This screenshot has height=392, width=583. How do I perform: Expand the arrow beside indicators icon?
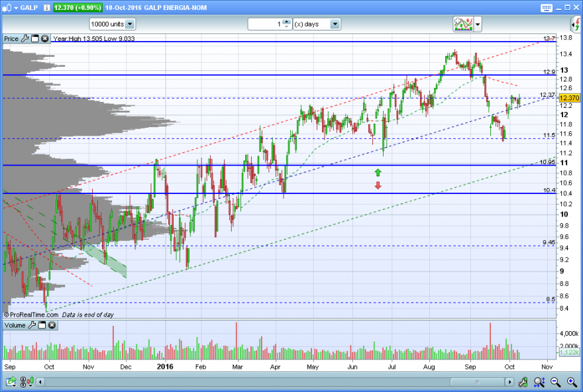pyautogui.click(x=478, y=24)
